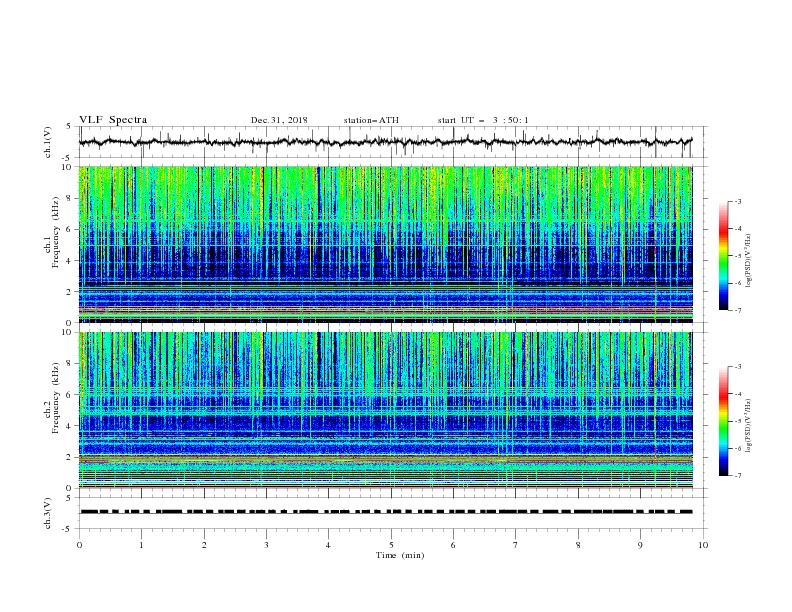Click the "-3" tick on the ch.2 colorbar

(737, 367)
